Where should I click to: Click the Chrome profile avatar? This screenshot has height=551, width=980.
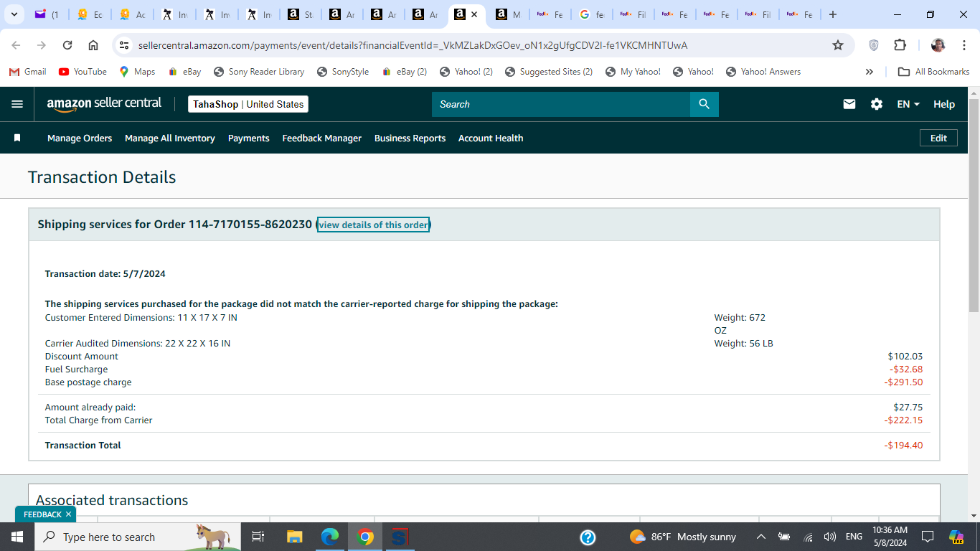938,45
